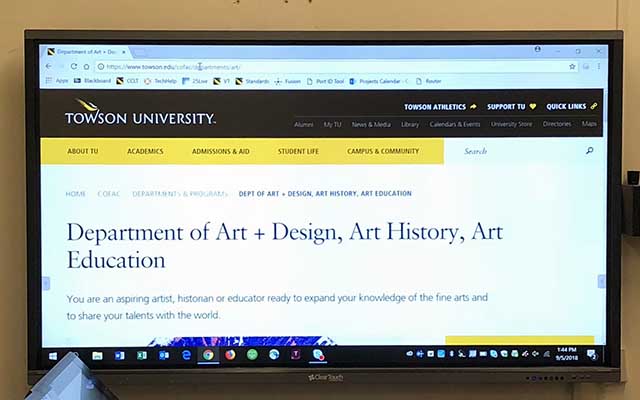Open the Admissions & Aid menu
Screen dimensions: 640x400
220,151
